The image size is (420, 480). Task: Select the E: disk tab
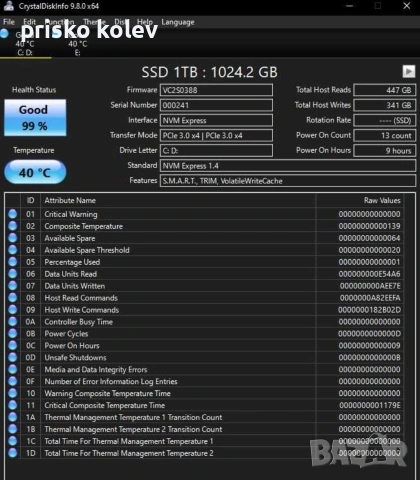pos(77,43)
